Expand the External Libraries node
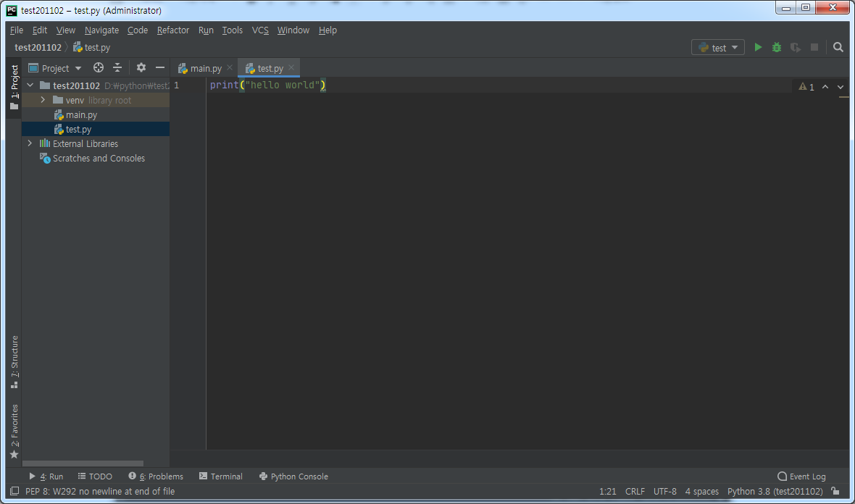The height and width of the screenshot is (504, 855). click(x=30, y=143)
